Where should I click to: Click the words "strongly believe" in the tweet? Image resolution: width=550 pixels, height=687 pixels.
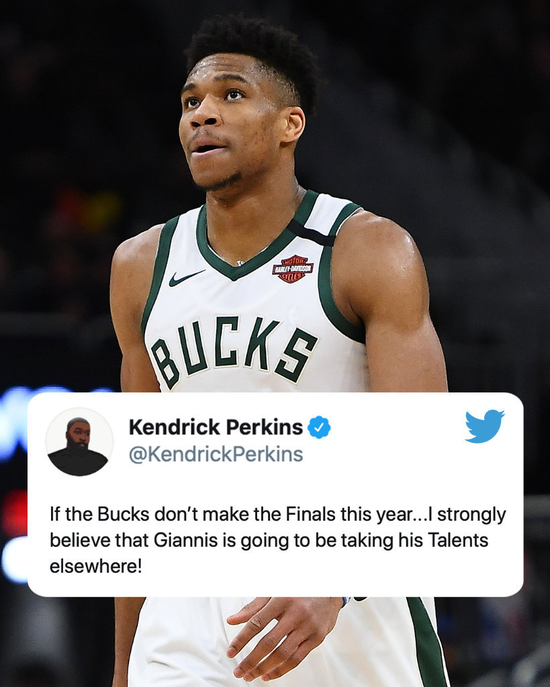278,527
